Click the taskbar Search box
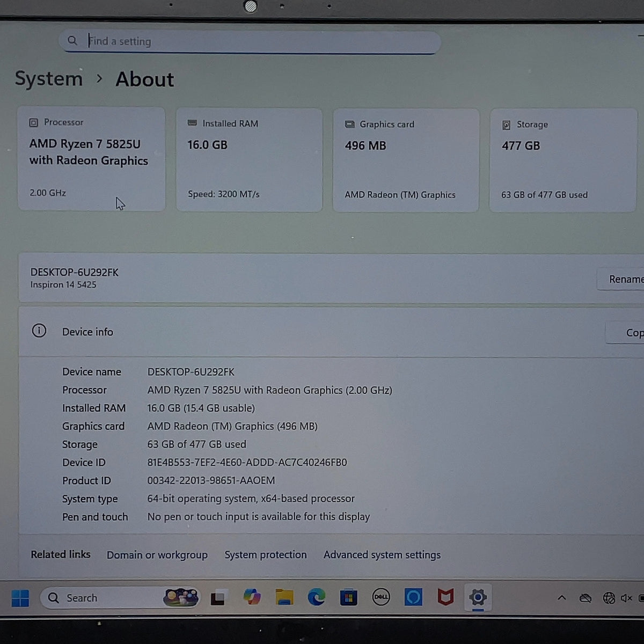The width and height of the screenshot is (644, 644). (x=120, y=597)
